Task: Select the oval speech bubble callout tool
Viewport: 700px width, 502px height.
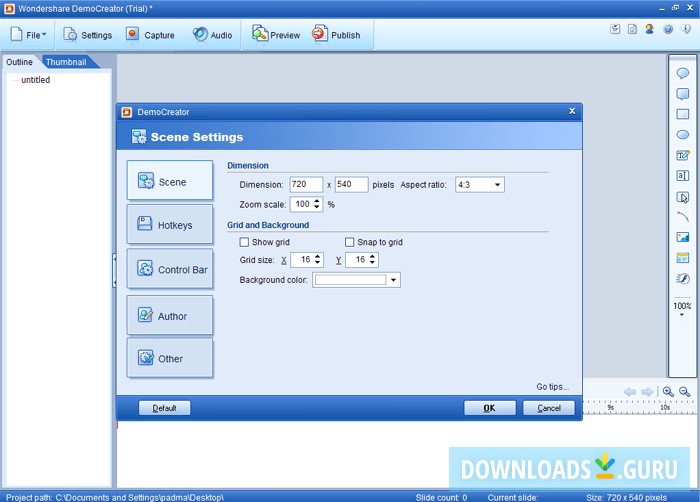Action: click(x=682, y=73)
